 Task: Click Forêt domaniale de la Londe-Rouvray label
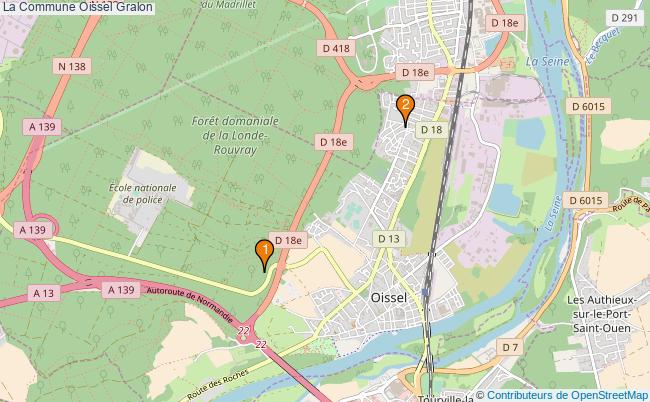pyautogui.click(x=235, y=135)
